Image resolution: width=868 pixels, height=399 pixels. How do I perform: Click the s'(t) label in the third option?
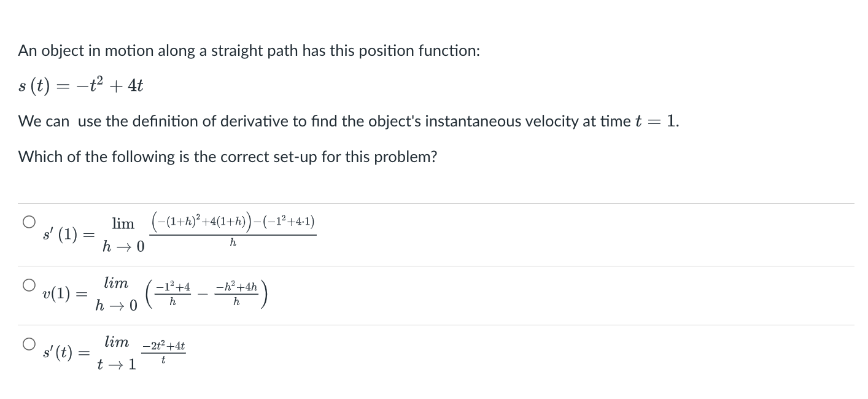55,354
